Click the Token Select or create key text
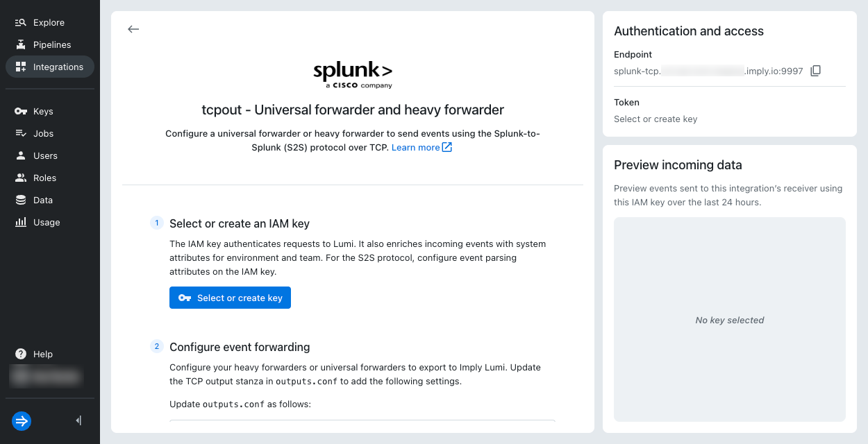 click(x=656, y=119)
